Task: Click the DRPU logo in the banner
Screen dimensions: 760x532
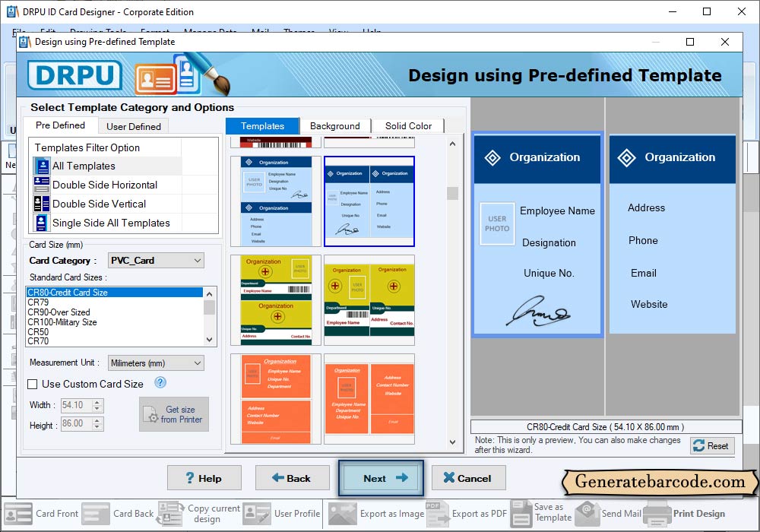Action: point(74,75)
